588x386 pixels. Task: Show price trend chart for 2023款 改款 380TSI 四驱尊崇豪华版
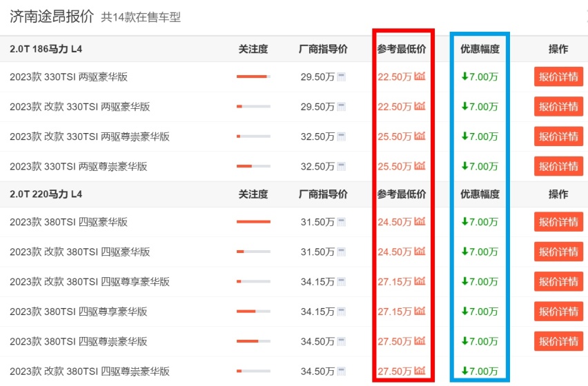420,371
